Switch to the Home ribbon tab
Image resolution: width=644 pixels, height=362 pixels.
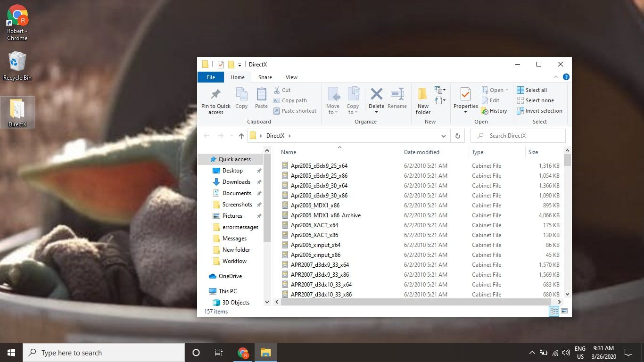point(237,77)
